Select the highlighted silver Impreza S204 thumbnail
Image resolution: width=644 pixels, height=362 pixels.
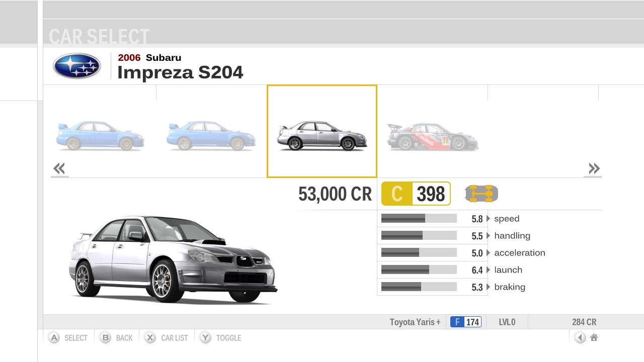(x=322, y=131)
